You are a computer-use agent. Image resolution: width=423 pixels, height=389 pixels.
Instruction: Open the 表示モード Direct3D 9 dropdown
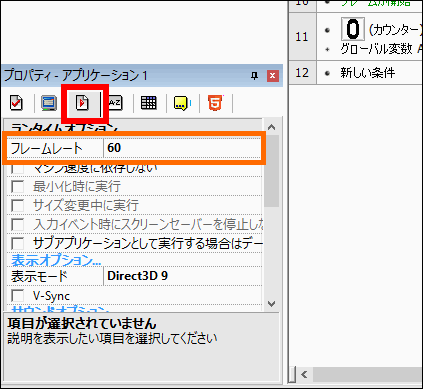(x=183, y=276)
